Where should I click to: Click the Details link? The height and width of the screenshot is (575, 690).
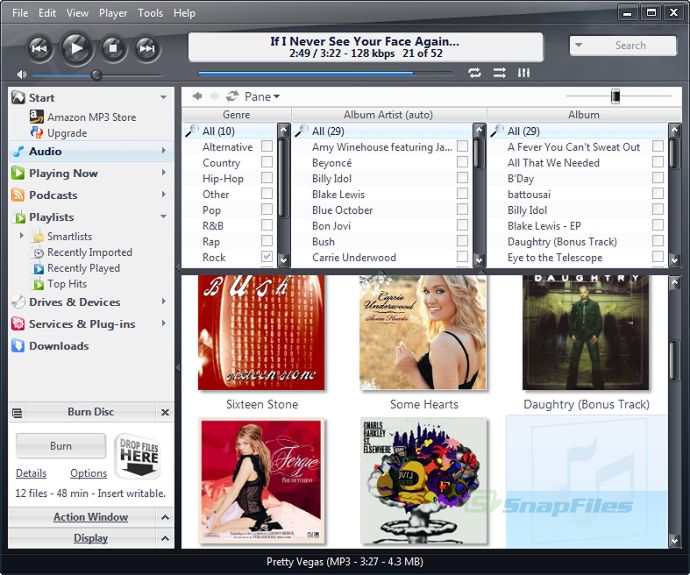pyautogui.click(x=31, y=473)
